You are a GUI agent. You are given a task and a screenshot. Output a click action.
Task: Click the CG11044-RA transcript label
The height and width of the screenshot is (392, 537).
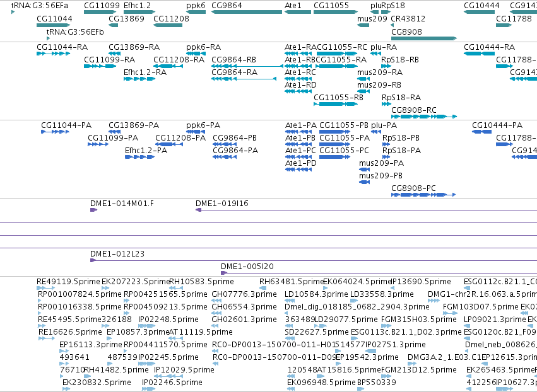(62, 47)
